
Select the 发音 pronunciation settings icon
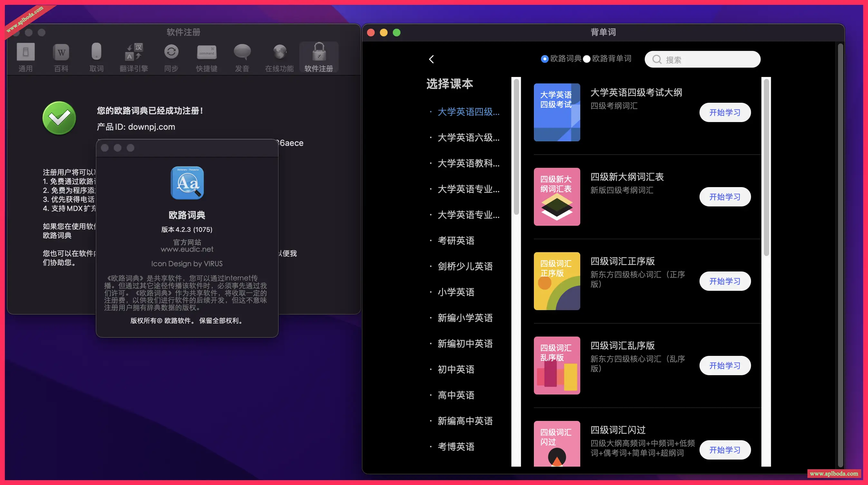coord(242,57)
